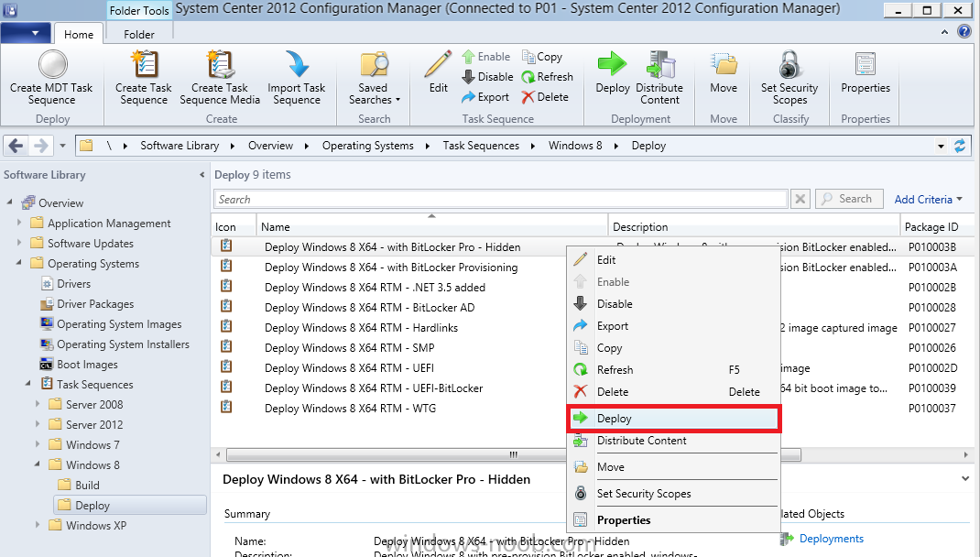Click Create MDT Task Sequence ribbon icon
Viewport: 980px width, 557px height.
point(52,78)
